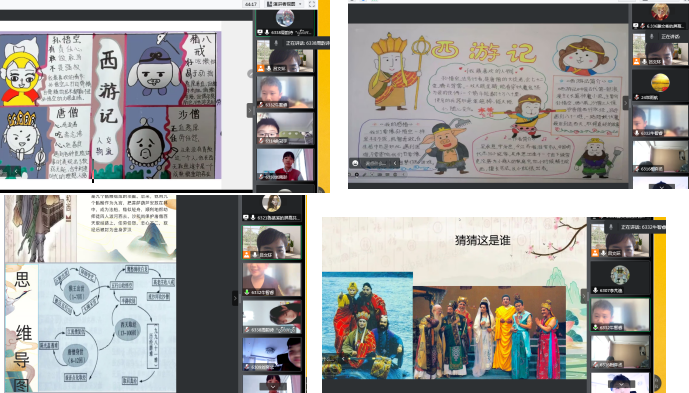Click the previous arrow on the handwritten poster slide
Viewport: 689px width, 393px height.
(15, 171)
